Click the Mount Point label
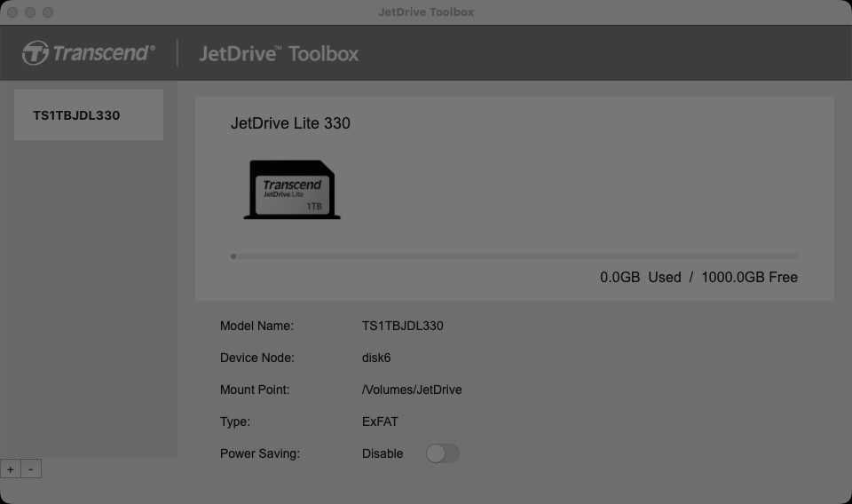 (x=255, y=390)
